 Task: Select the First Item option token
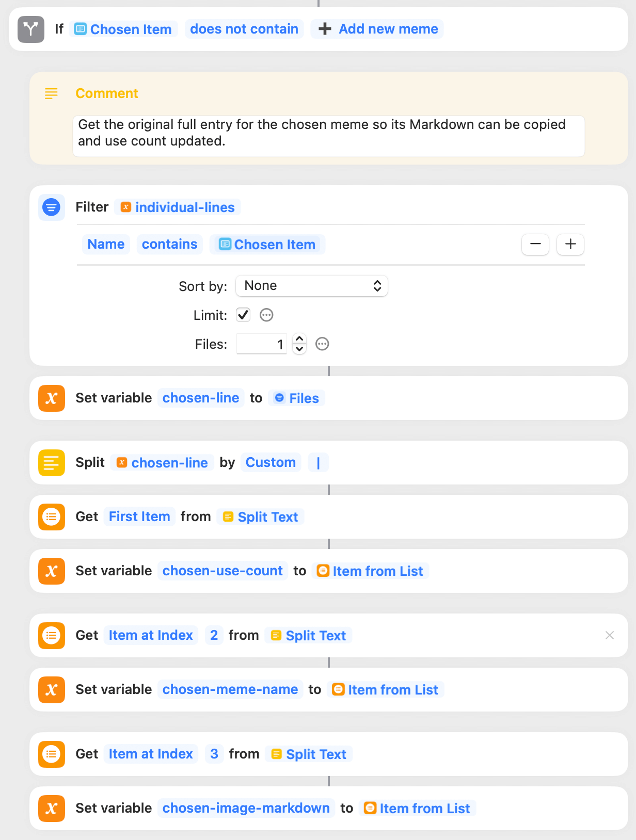(139, 516)
